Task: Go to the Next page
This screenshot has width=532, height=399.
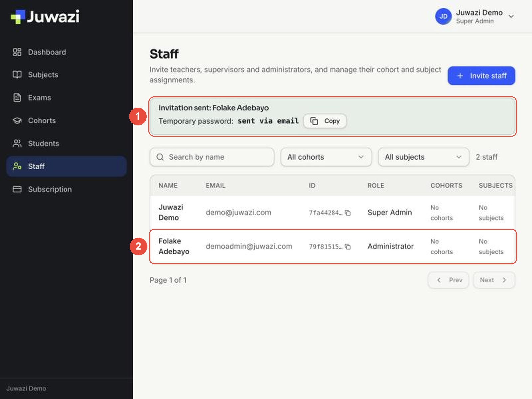Action: [494, 280]
